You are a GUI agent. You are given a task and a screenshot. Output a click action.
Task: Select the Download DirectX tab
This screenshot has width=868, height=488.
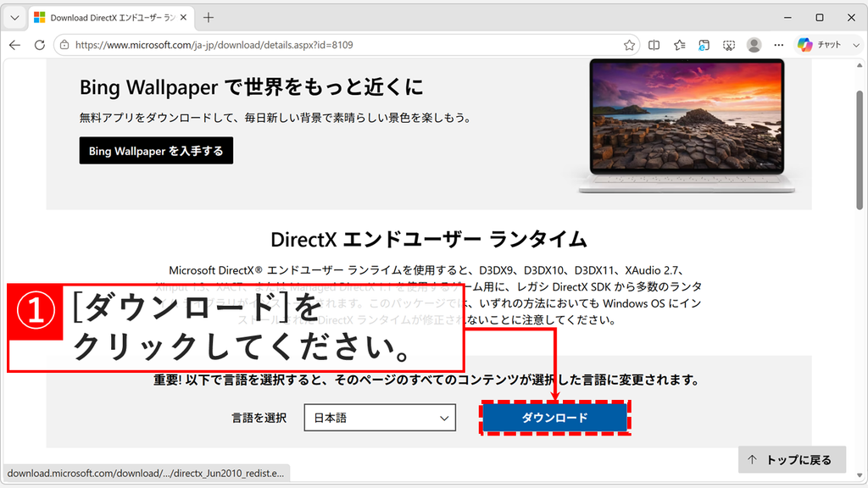pyautogui.click(x=111, y=18)
